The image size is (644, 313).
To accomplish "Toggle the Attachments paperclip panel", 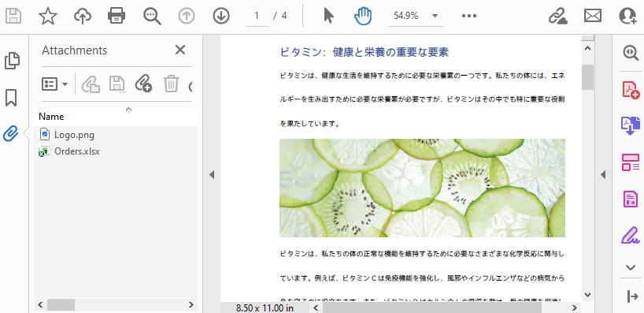I will pos(11,134).
